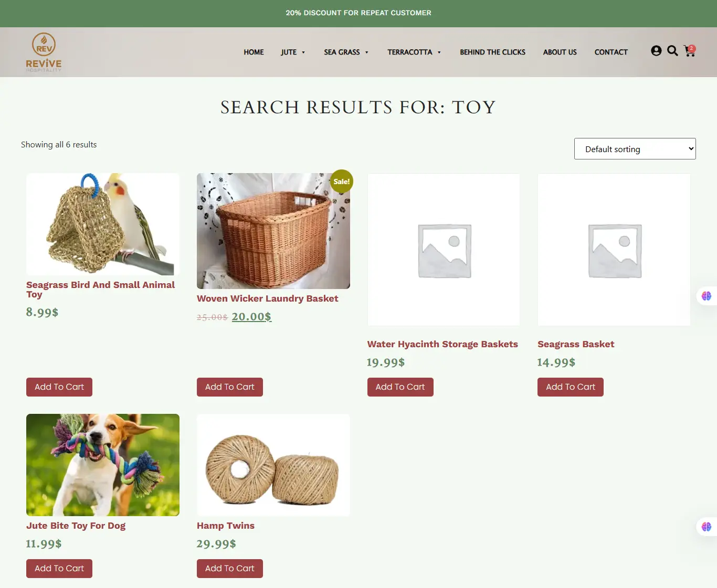Open Woven Wicker Laundry Basket link
The width and height of the screenshot is (717, 588).
tap(267, 298)
